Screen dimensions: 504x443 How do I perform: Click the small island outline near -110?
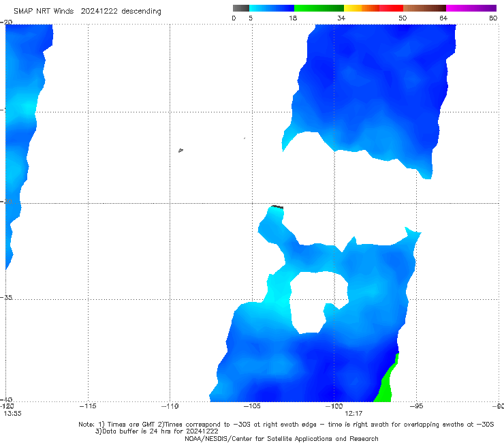tap(180, 150)
